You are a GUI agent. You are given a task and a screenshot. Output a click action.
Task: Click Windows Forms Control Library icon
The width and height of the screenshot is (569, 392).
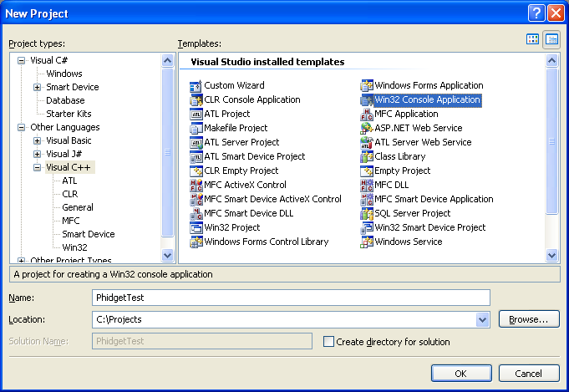click(x=196, y=242)
